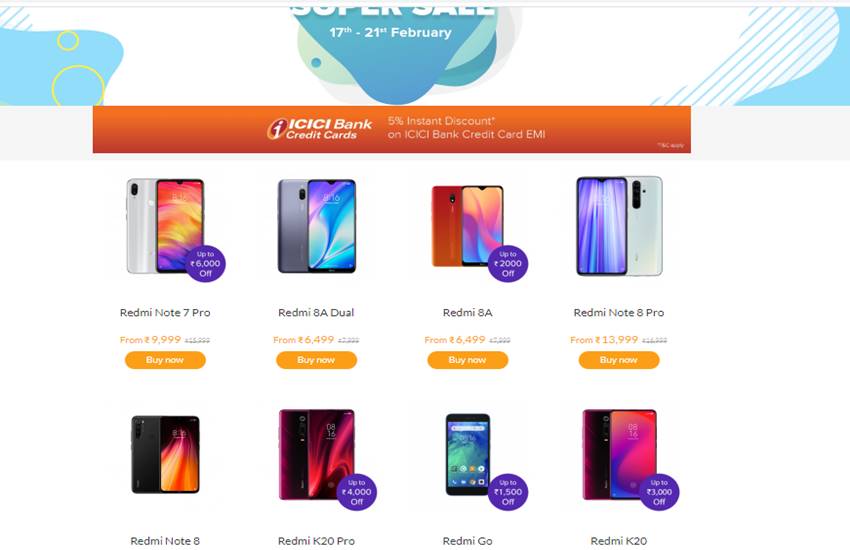The width and height of the screenshot is (850, 550).
Task: Open the Redmi 8A phone image
Action: (x=467, y=226)
